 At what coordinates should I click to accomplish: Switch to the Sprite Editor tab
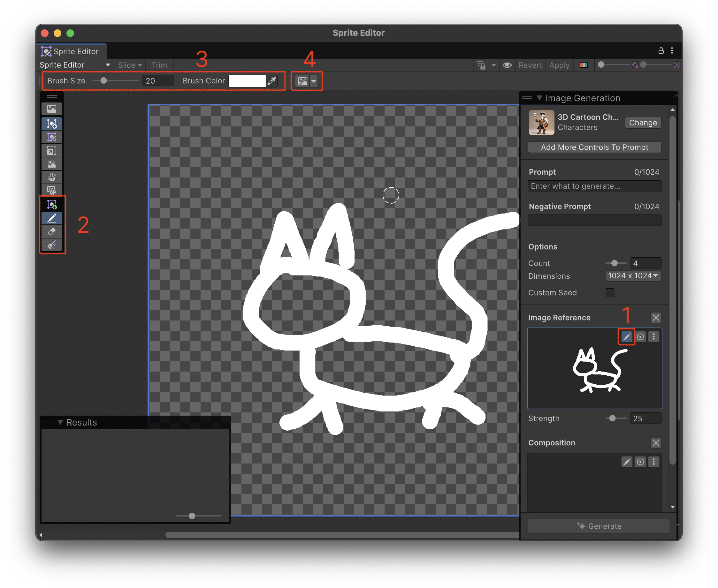[x=72, y=51]
